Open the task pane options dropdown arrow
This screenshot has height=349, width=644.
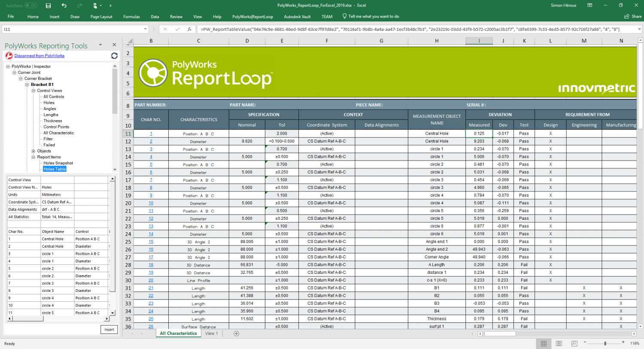pos(100,45)
